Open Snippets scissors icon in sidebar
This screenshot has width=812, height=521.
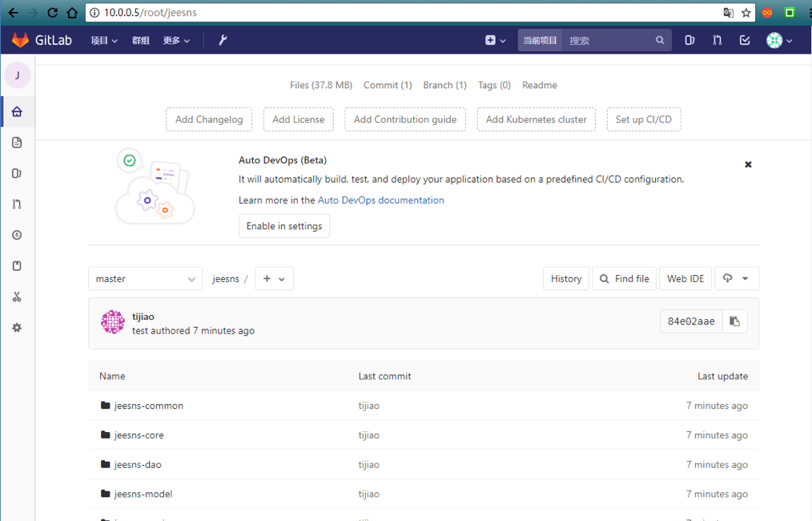tap(17, 297)
